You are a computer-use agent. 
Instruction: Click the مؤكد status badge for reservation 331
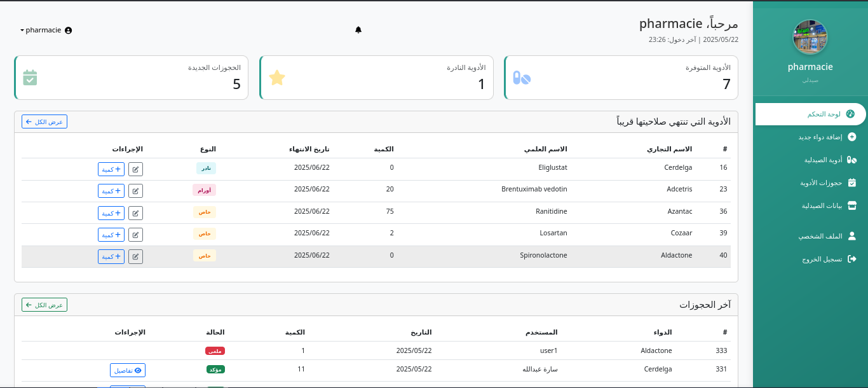click(x=215, y=370)
